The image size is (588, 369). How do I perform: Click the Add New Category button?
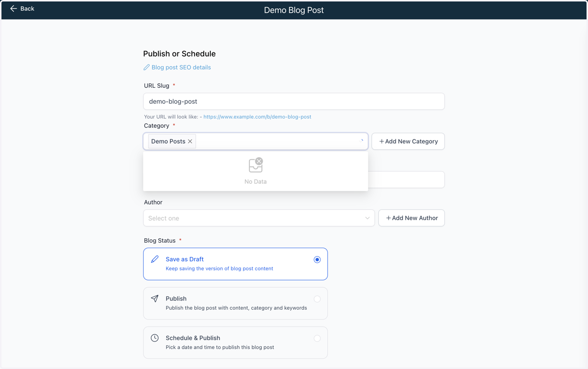408,141
